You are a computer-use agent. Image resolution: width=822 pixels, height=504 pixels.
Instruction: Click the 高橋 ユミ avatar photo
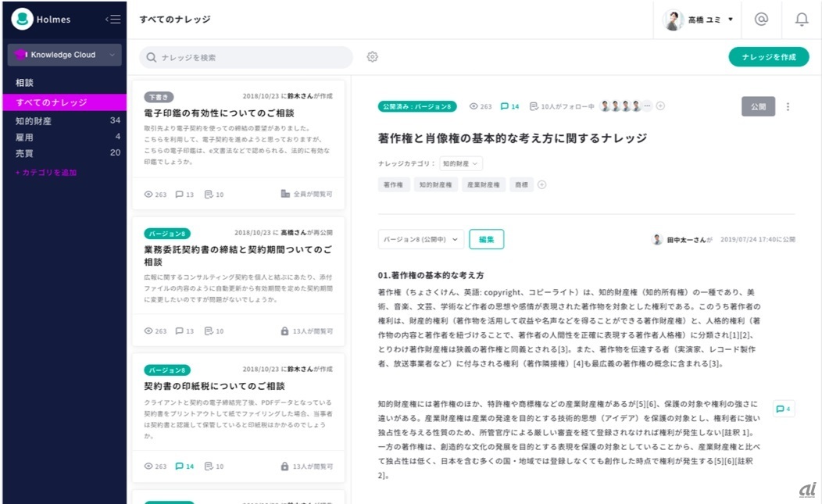tap(673, 20)
